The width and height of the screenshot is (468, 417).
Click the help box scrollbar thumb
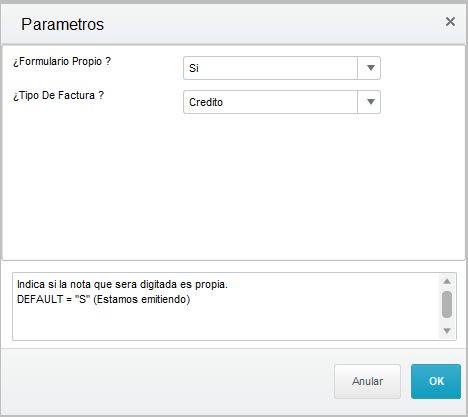[x=447, y=304]
